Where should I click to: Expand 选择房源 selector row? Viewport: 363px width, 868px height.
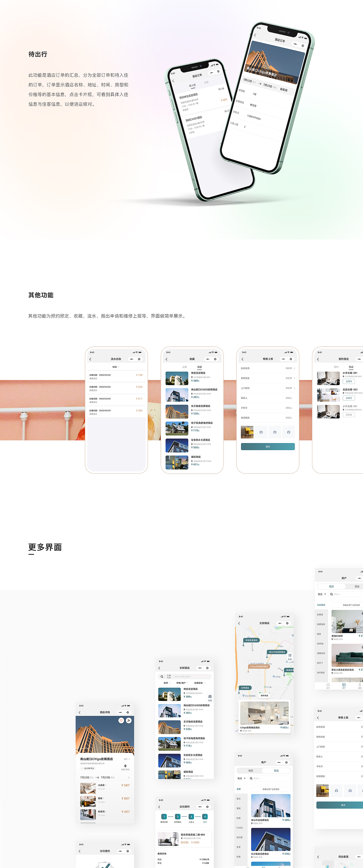(x=268, y=368)
